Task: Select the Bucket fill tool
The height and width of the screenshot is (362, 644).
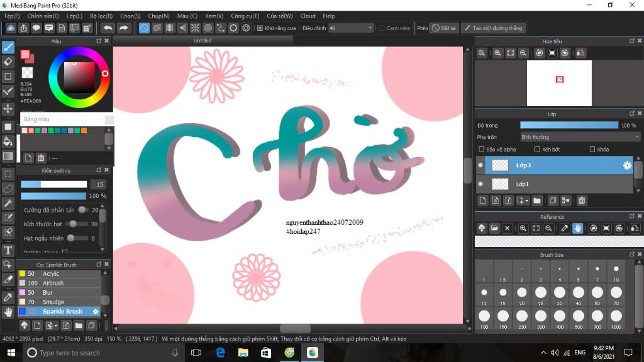Action: 8,141
